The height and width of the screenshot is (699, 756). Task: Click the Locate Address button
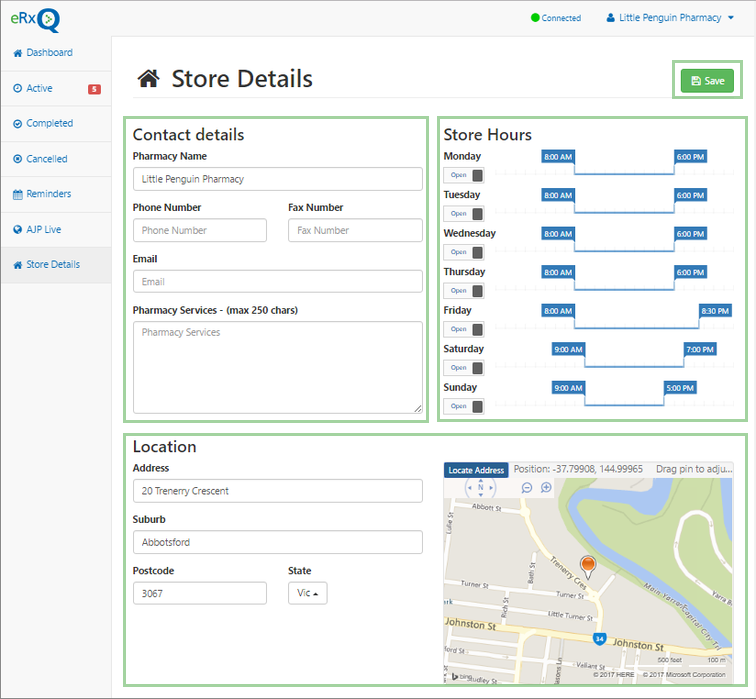coord(476,470)
